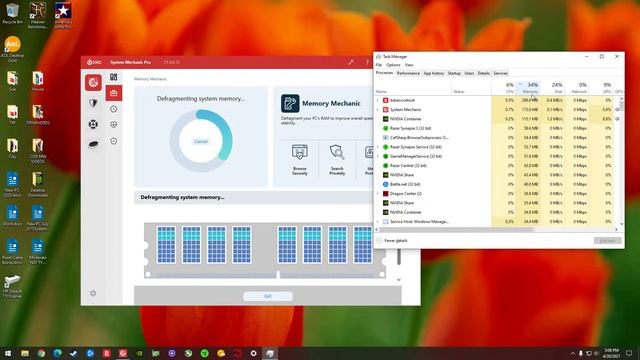Show hidden system tray icons
Viewport: 640px width, 360px height.
click(x=573, y=353)
